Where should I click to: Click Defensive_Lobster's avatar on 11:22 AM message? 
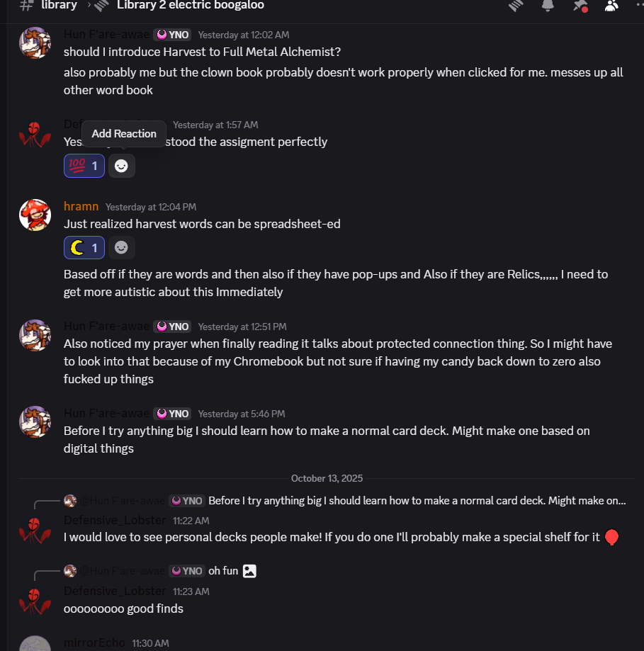pyautogui.click(x=35, y=529)
